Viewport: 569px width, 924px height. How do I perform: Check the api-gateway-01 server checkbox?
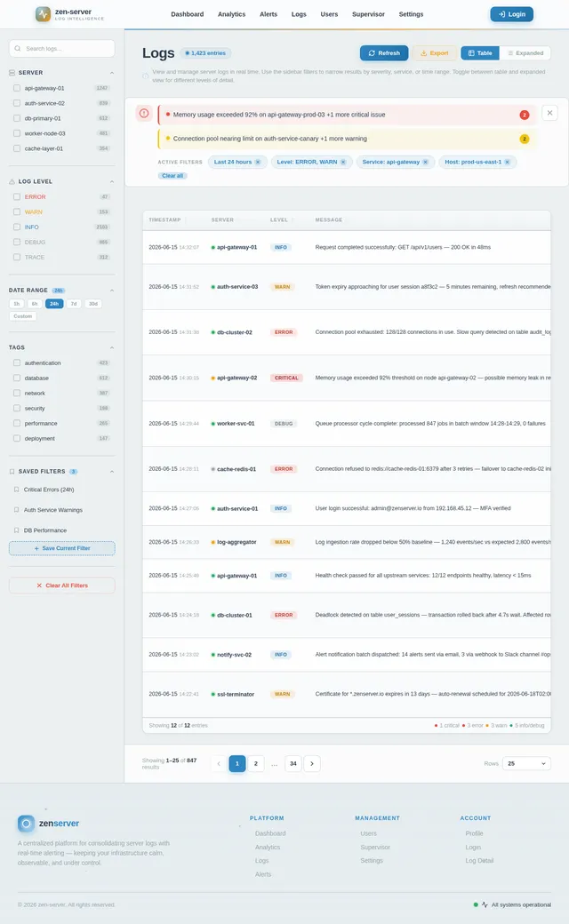[17, 88]
